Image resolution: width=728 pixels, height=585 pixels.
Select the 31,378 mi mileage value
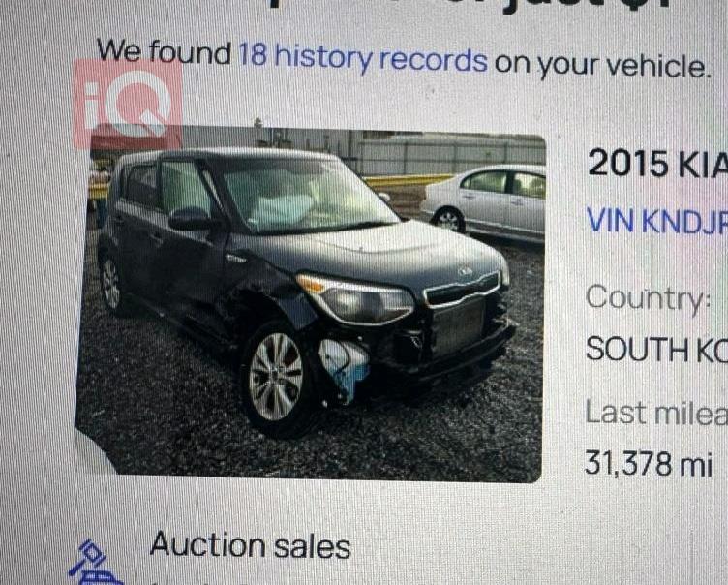pos(649,463)
